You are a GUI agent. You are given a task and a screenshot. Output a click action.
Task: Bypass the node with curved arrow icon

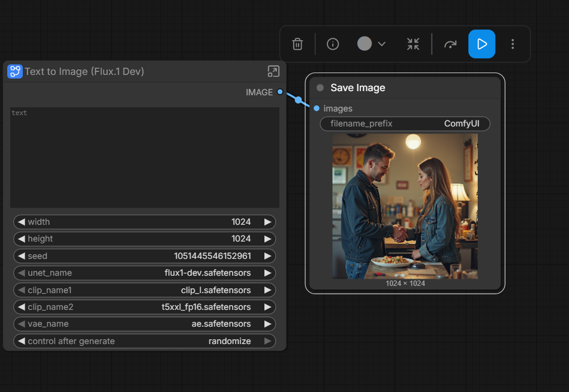coord(450,44)
